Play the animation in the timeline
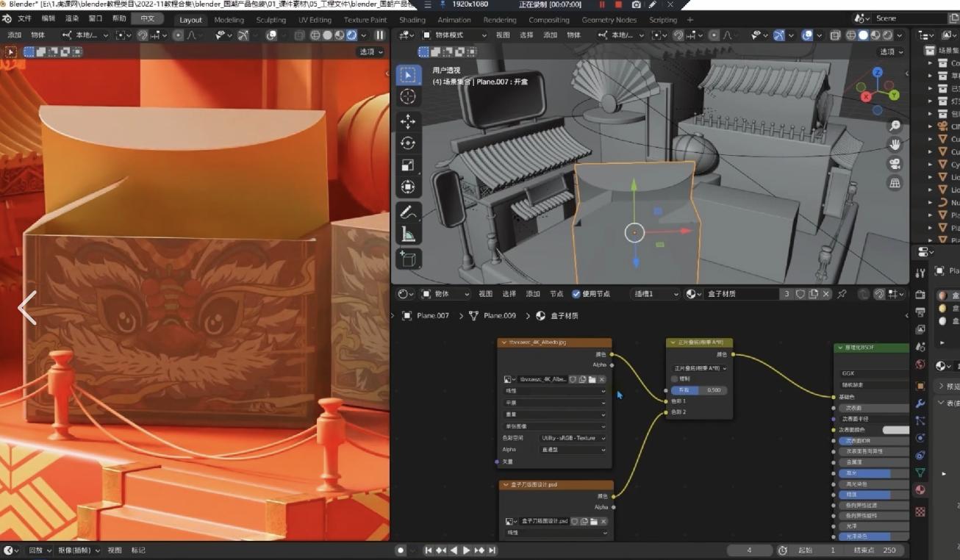 tap(466, 550)
